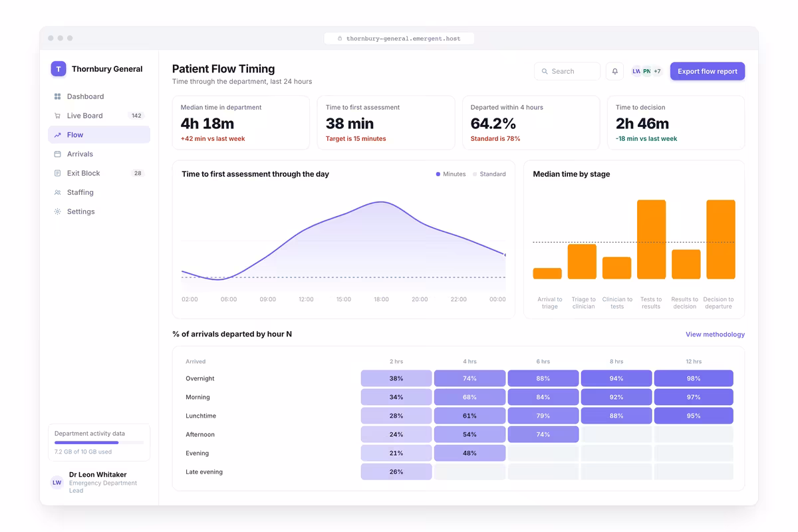Viewport: 798px width, 532px height.
Task: Click Morning 4 hrs cell 68%
Action: pos(469,397)
